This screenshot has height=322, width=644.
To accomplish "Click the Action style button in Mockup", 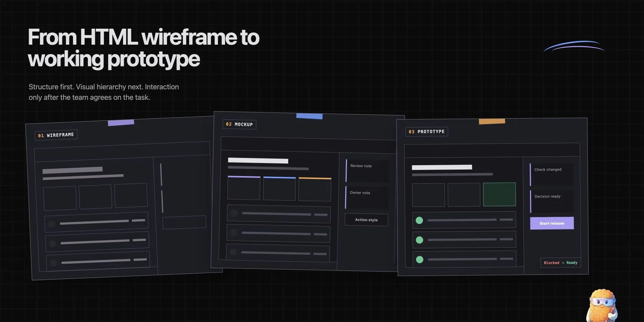I will click(366, 220).
